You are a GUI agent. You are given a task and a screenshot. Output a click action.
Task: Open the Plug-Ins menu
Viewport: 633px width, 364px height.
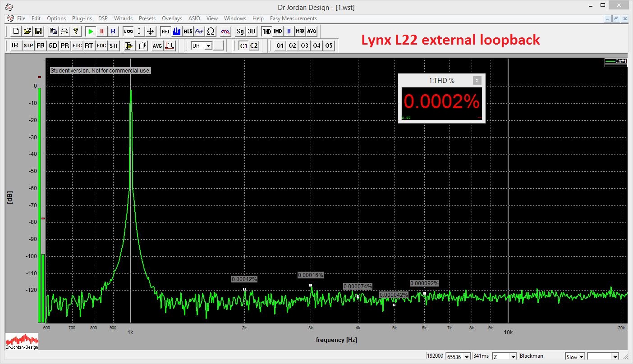click(x=82, y=18)
